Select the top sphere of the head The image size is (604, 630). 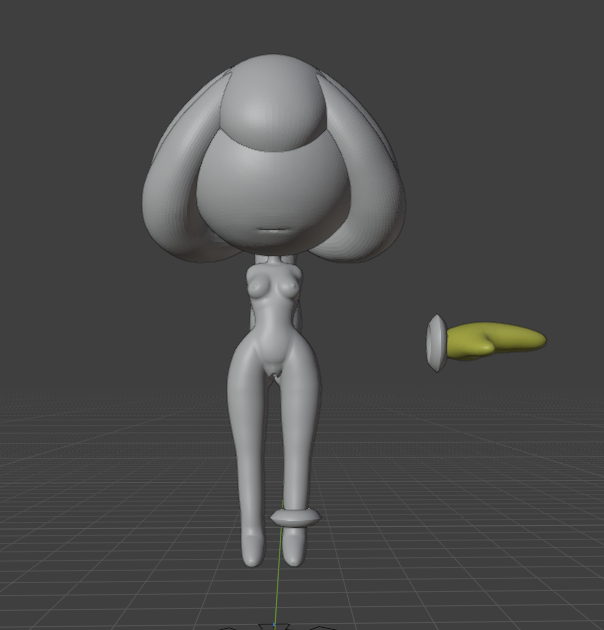[272, 102]
